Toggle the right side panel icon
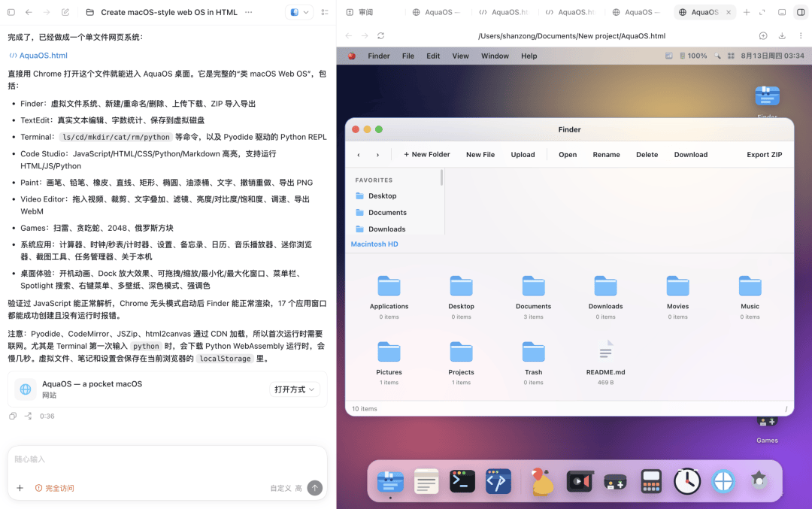The image size is (812, 509). 801,12
